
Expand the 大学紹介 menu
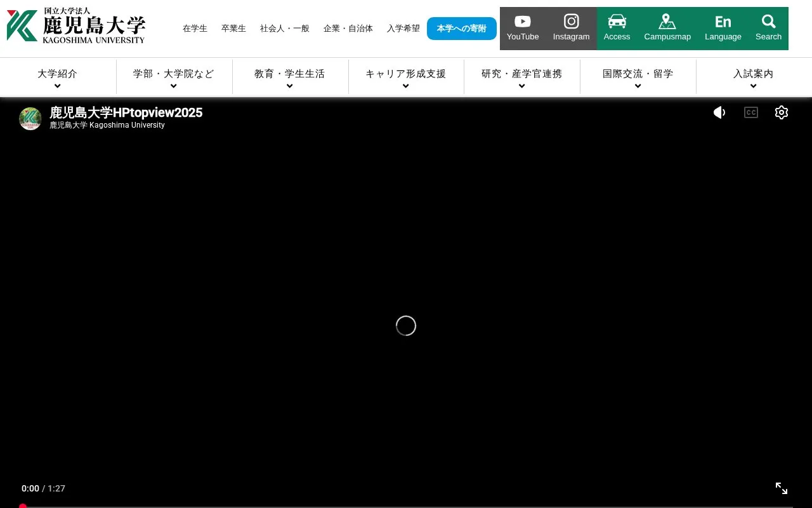click(58, 77)
